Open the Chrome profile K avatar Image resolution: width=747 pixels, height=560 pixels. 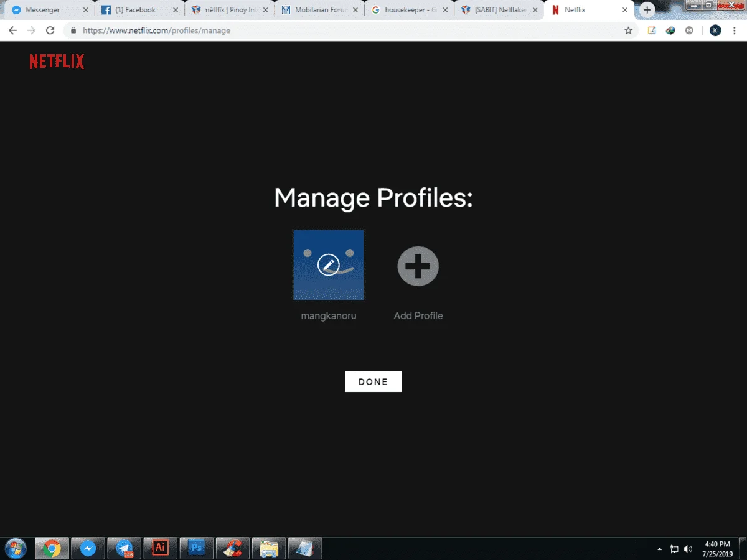[x=715, y=30]
